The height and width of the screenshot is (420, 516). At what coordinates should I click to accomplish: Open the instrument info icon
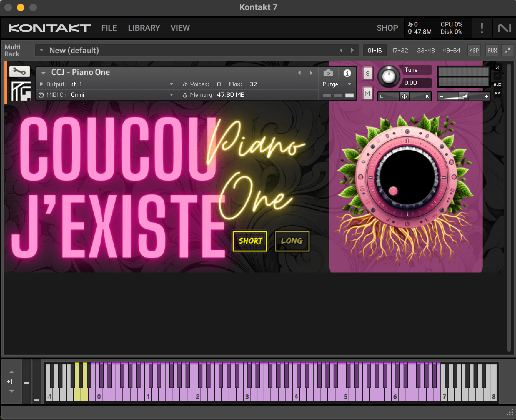pyautogui.click(x=347, y=73)
